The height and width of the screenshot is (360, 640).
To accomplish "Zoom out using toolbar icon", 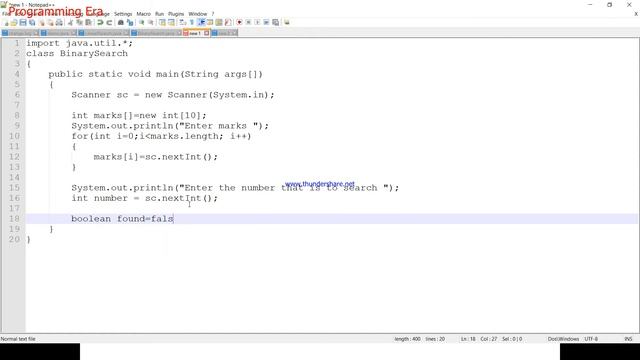I will [x=151, y=22].
